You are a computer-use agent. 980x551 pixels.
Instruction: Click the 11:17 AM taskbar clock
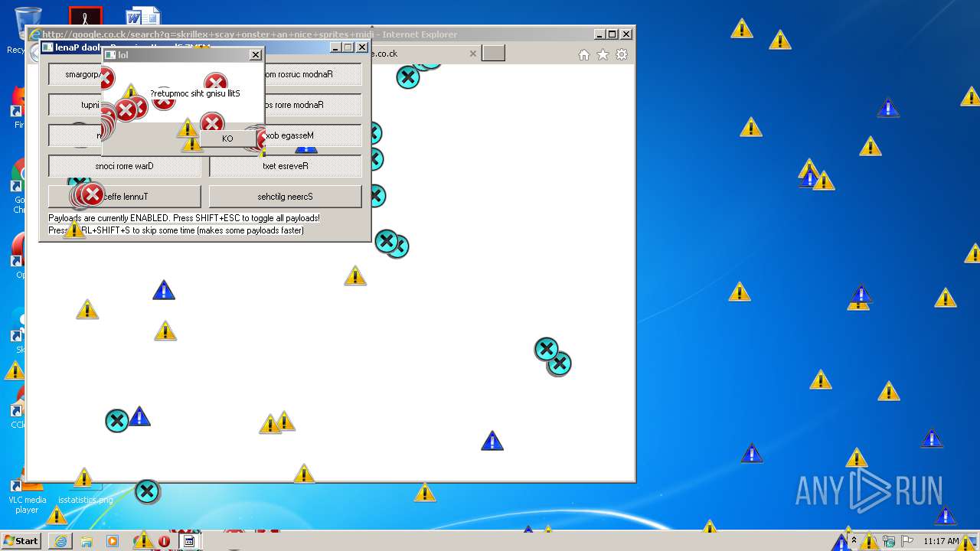(941, 541)
